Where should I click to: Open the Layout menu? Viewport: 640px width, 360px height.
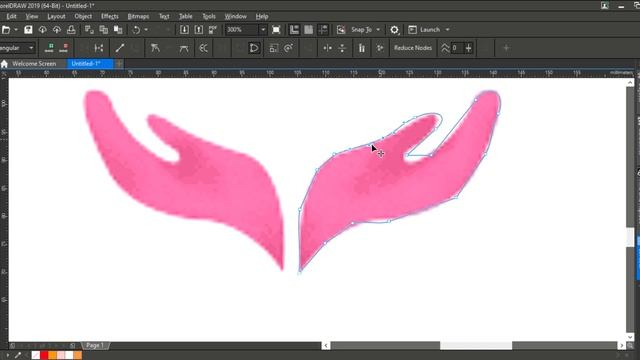tap(56, 17)
